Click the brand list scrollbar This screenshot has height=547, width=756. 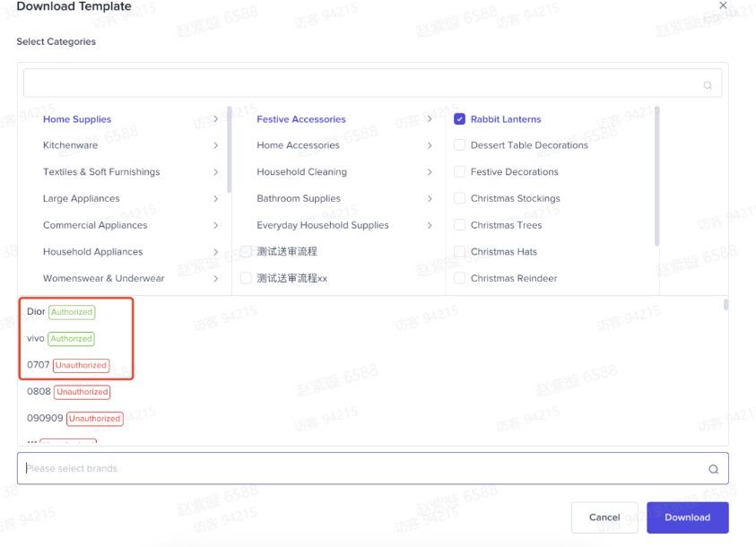(726, 305)
